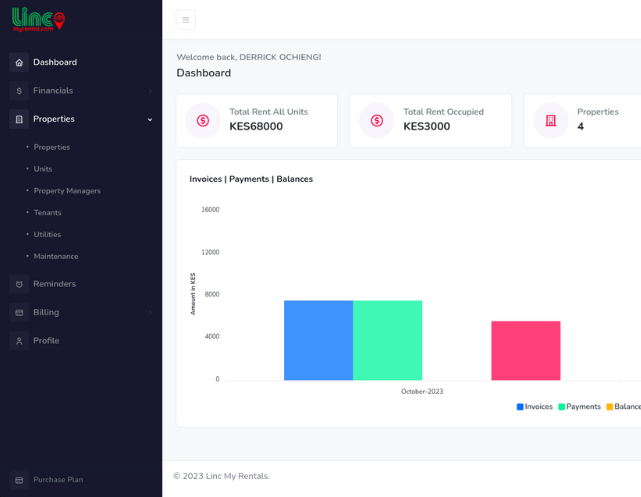Toggle the Invoices series in chart legend

click(535, 407)
